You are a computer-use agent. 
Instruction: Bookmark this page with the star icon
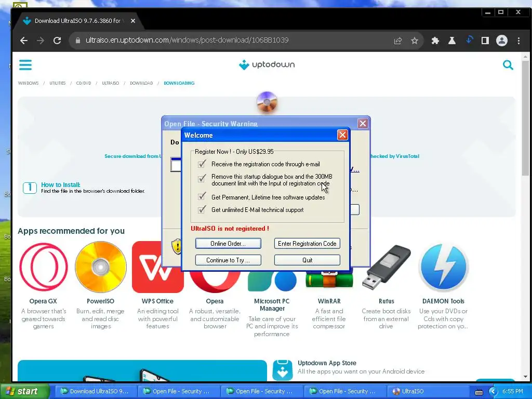click(414, 41)
